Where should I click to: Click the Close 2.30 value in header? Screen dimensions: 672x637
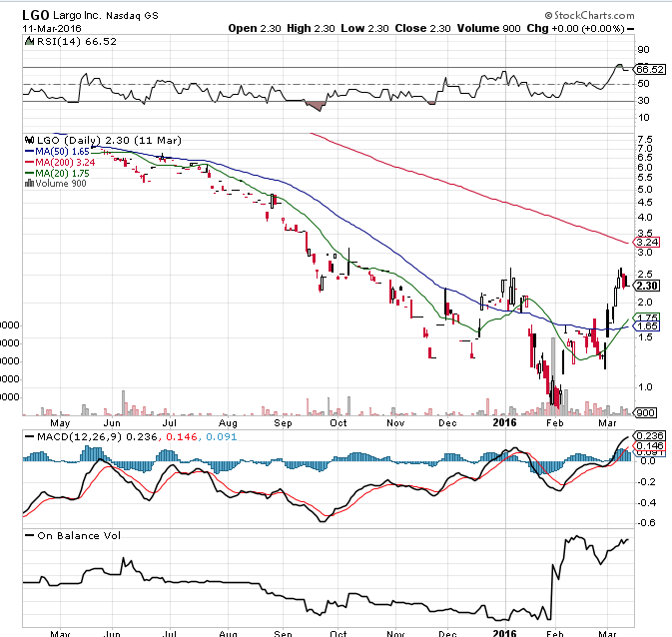(x=422, y=28)
